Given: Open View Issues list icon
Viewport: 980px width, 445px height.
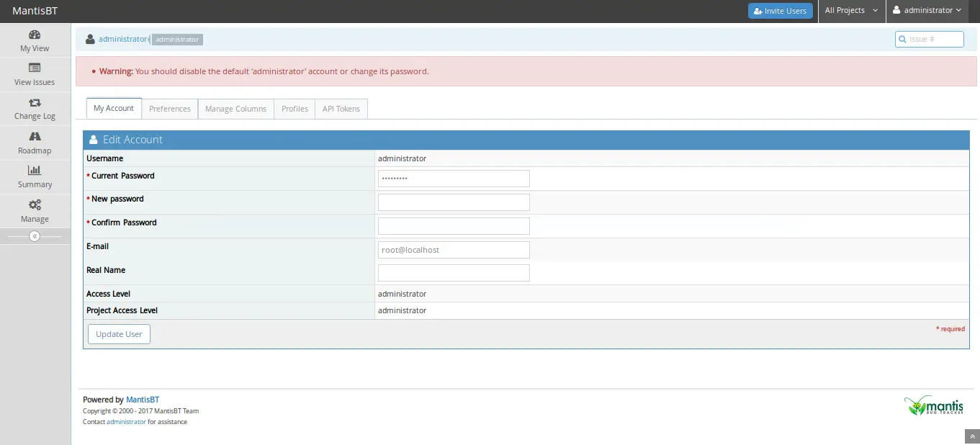Looking at the screenshot, I should (35, 68).
